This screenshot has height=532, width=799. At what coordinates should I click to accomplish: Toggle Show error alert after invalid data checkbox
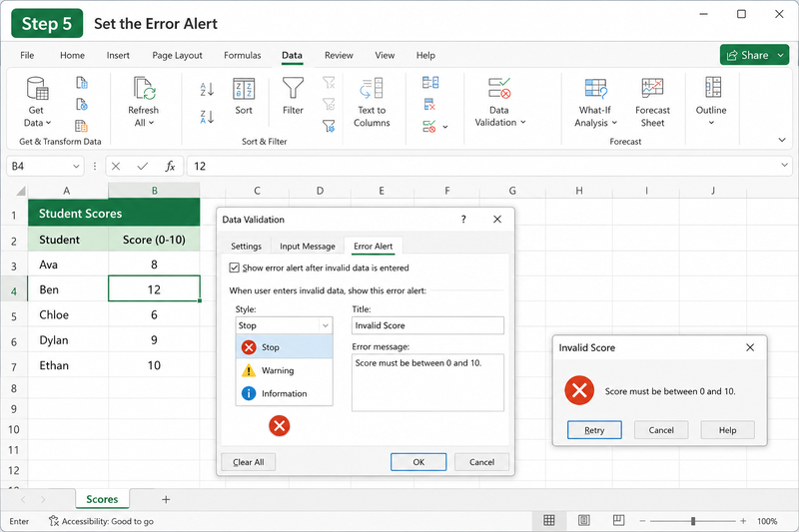point(234,267)
